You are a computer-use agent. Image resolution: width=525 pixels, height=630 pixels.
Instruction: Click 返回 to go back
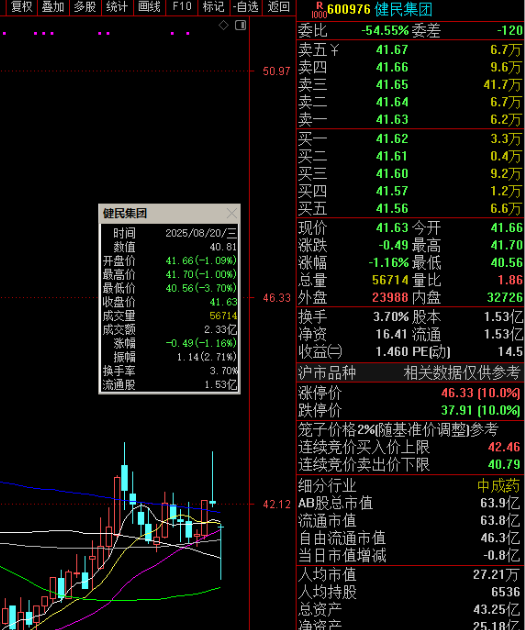tap(278, 7)
